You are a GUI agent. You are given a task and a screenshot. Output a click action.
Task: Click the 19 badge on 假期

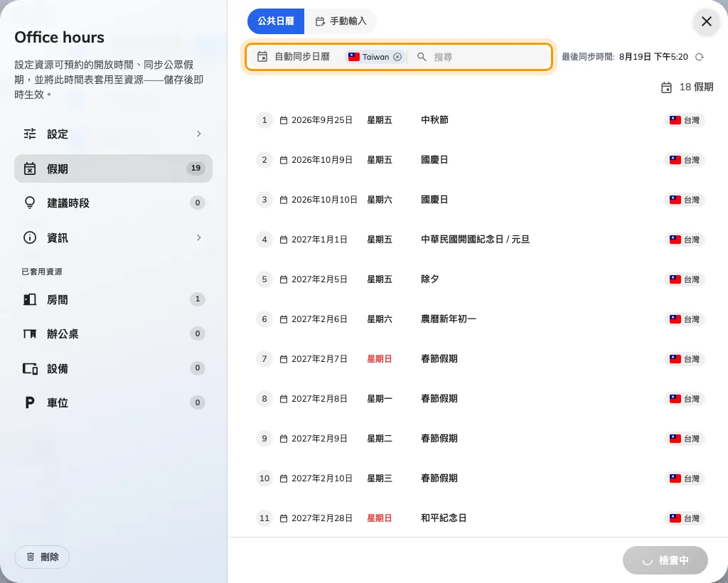click(196, 168)
